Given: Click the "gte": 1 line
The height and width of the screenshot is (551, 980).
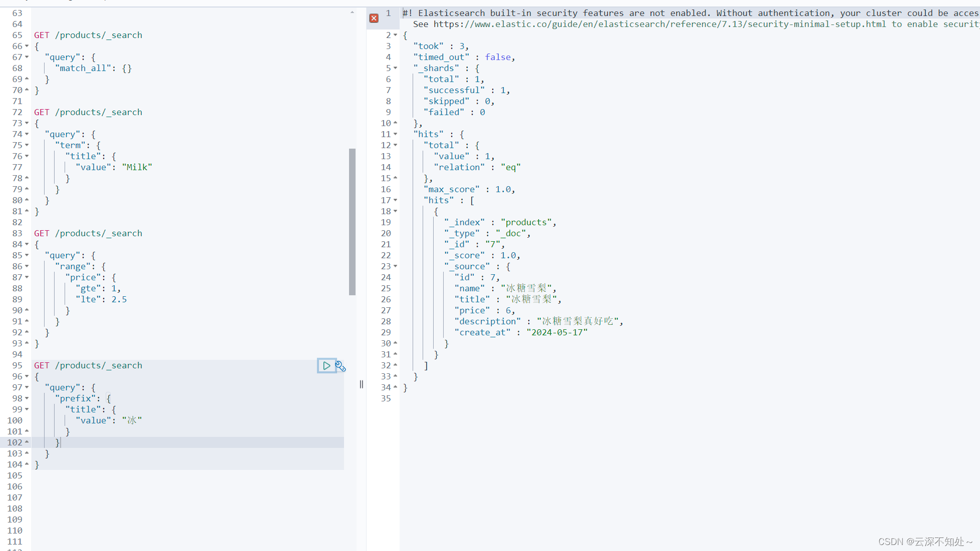Looking at the screenshot, I should click(98, 288).
